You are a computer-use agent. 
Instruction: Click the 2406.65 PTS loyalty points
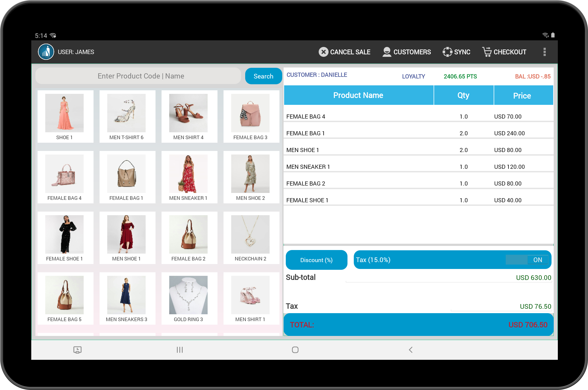coord(460,77)
